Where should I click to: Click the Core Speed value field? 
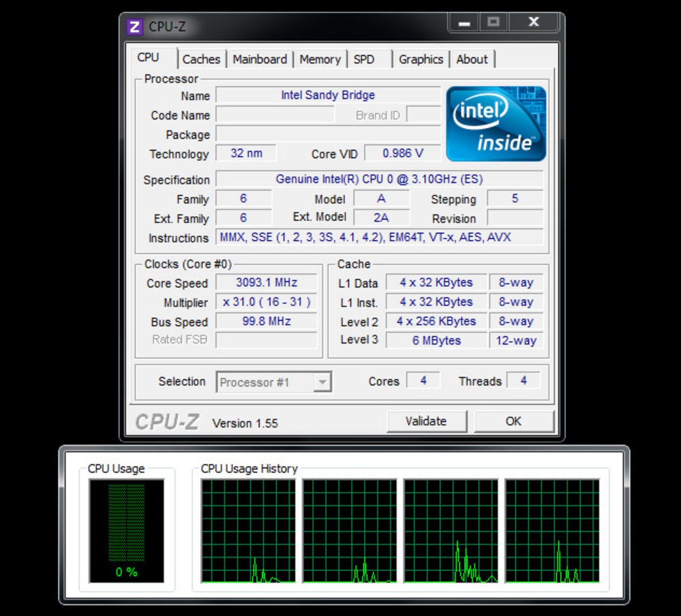[x=266, y=282]
